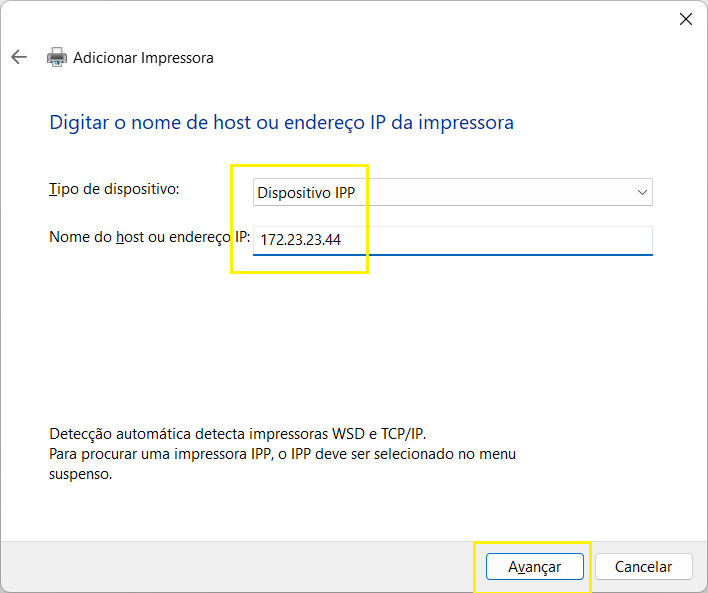Expand the chevron arrow on device type dropdown
The image size is (708, 593).
pyautogui.click(x=641, y=192)
